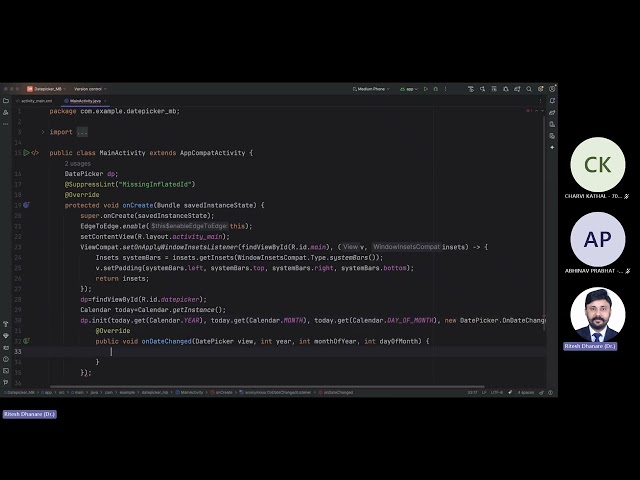Go to next highlighted error arrow
Screen dimensions: 640x480
pyautogui.click(x=542, y=111)
